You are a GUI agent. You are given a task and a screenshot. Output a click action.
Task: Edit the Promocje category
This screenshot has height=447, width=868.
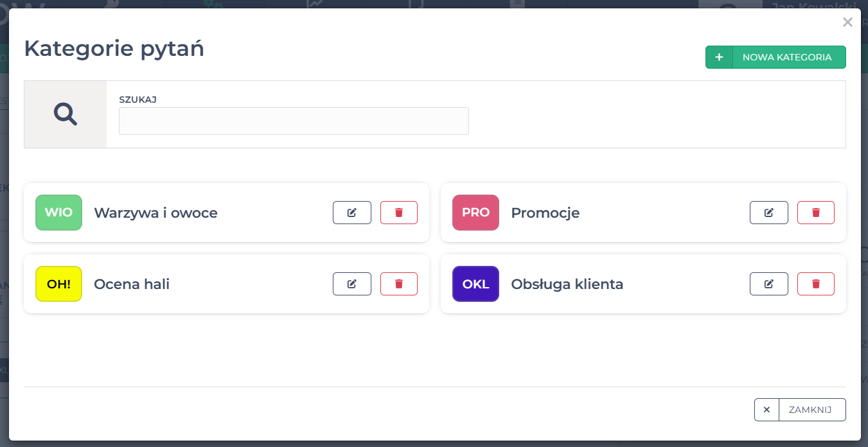768,213
